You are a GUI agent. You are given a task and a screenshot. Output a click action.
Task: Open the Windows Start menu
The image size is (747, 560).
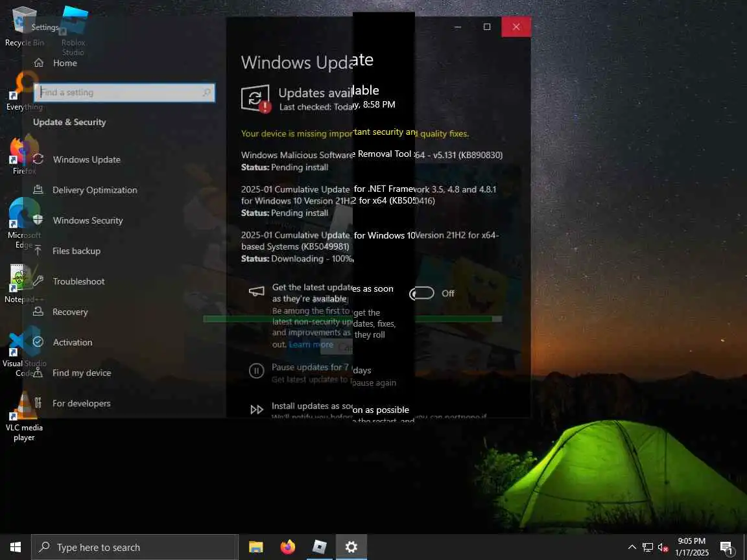coord(16,547)
